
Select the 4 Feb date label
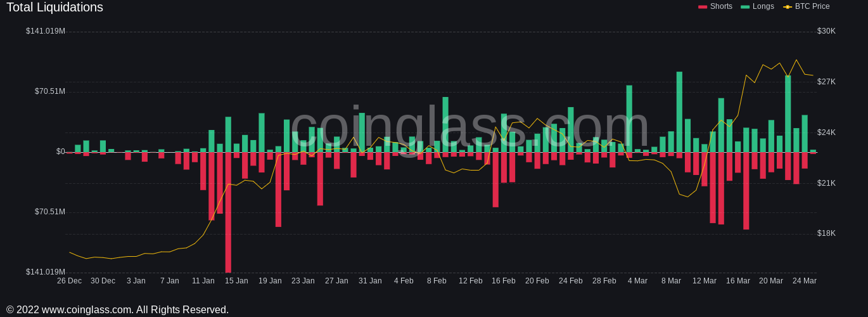tap(404, 281)
